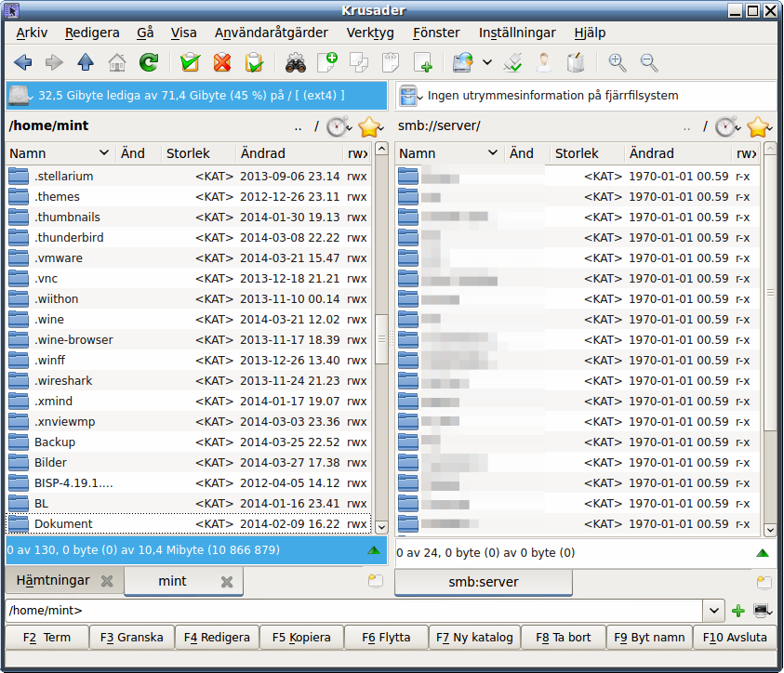Sort left panel by Namn column
This screenshot has height=673, width=784.
[60, 153]
